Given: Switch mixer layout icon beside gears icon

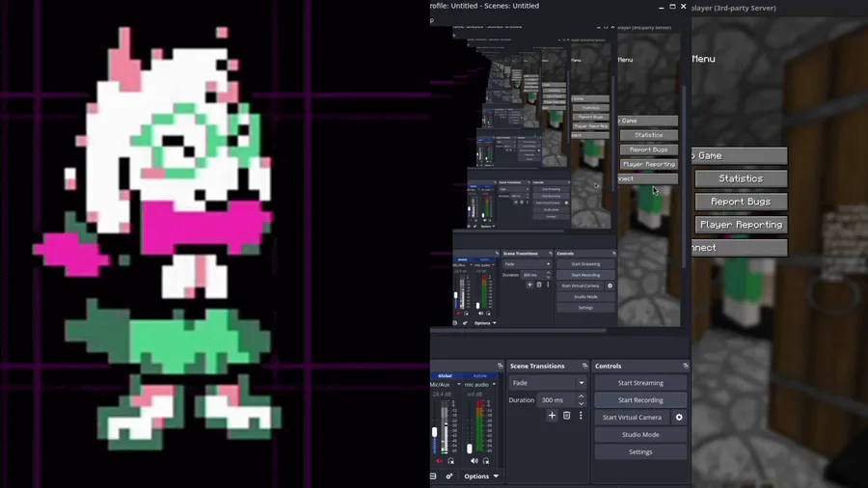Looking at the screenshot, I should [x=433, y=476].
